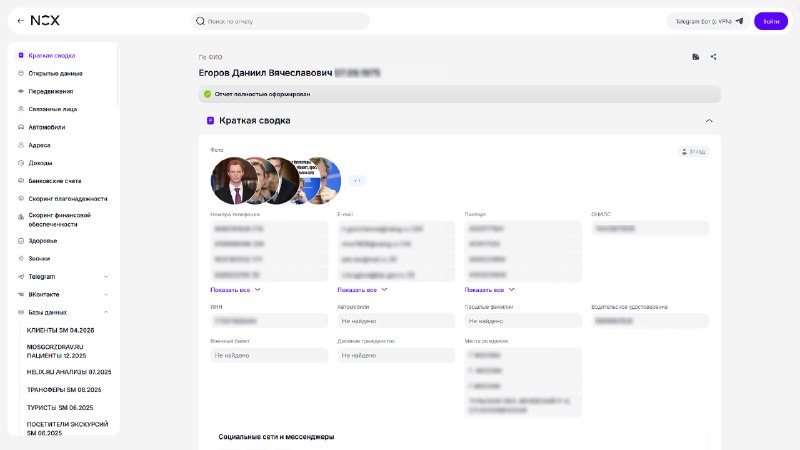Select КЛИЕНТЫ SM 04.2026 database
The width and height of the screenshot is (800, 450).
point(60,330)
